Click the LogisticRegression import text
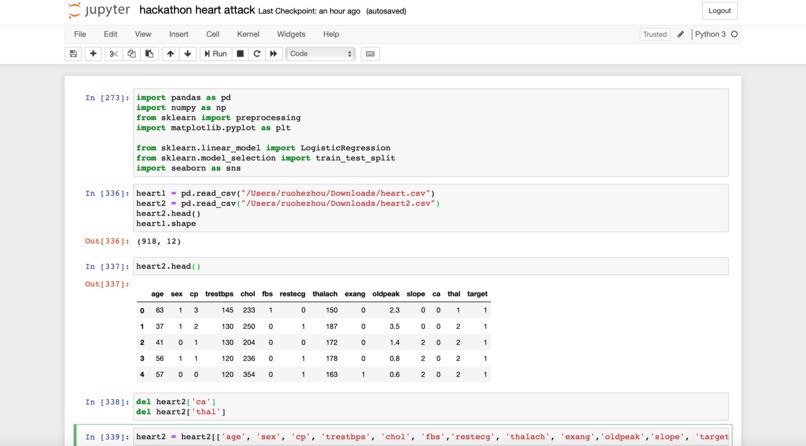Viewport: 806px width, 446px height. click(345, 148)
